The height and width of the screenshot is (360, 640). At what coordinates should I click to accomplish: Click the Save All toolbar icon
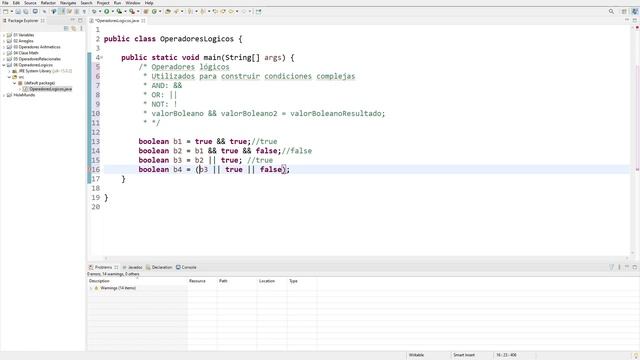click(x=26, y=11)
